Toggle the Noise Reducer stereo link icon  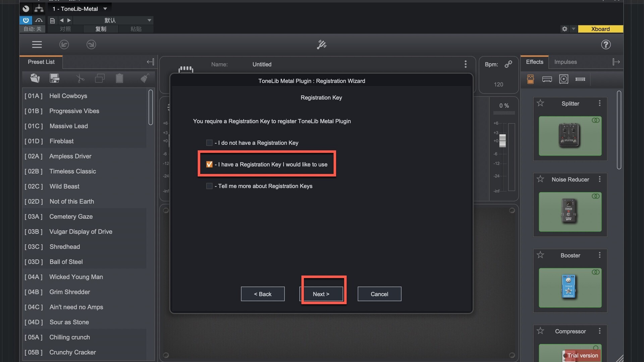[x=596, y=196]
